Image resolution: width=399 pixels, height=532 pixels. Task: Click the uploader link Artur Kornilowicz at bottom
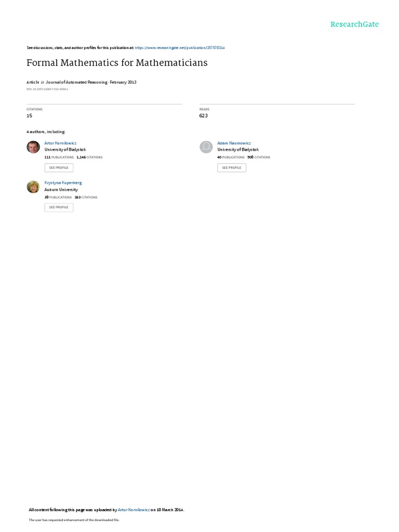click(x=134, y=510)
